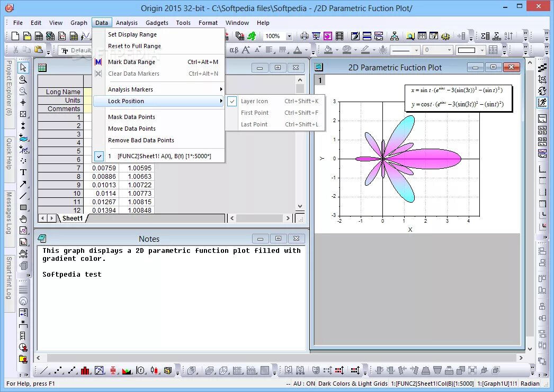Open the border pattern dropdown
Image resolution: width=554 pixels, height=392 pixels.
point(482,50)
